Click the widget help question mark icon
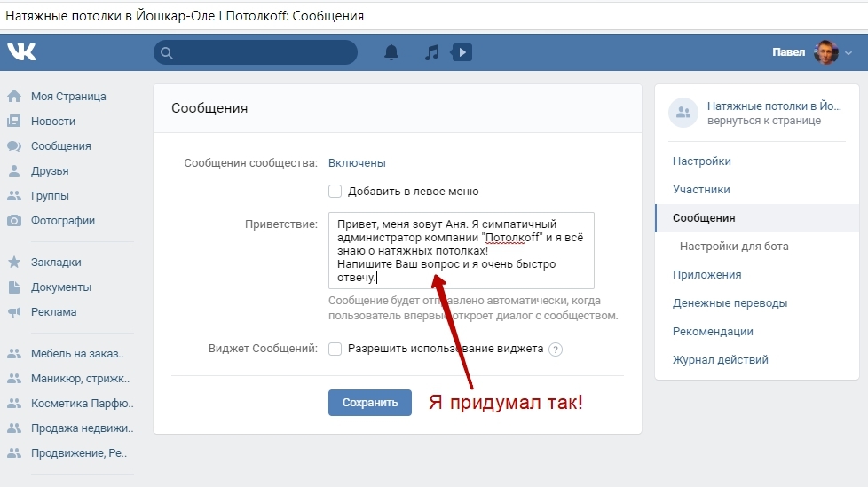This screenshot has height=487, width=868. 556,350
